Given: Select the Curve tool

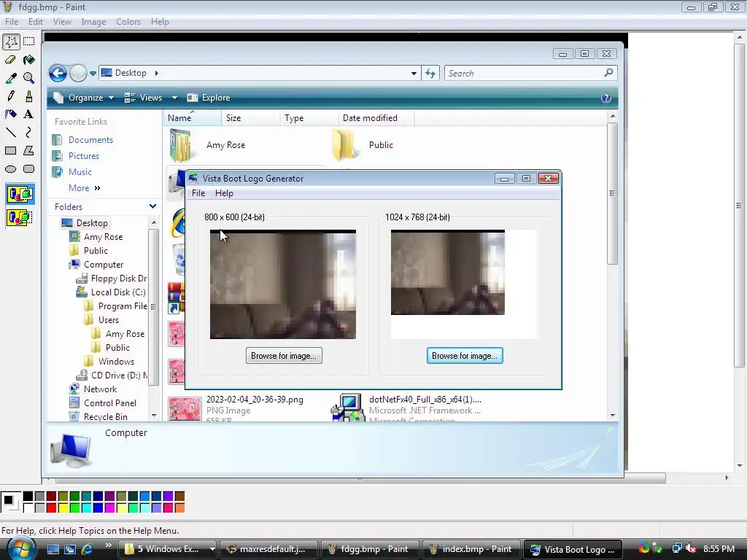Looking at the screenshot, I should click(x=29, y=132).
